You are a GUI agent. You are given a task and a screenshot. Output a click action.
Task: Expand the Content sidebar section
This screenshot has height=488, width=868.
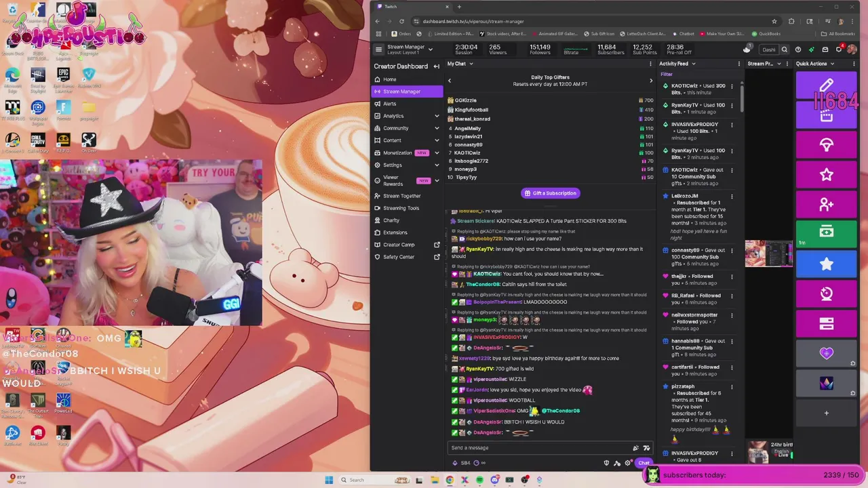coord(437,140)
